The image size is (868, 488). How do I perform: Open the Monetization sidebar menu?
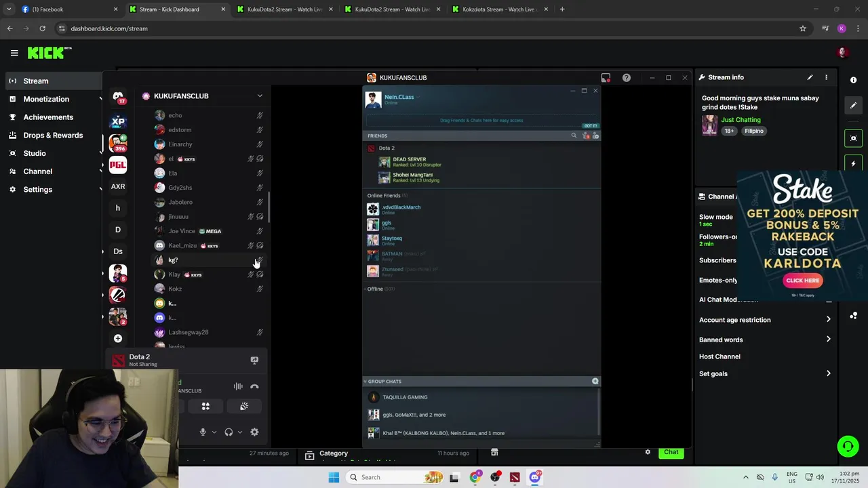46,99
